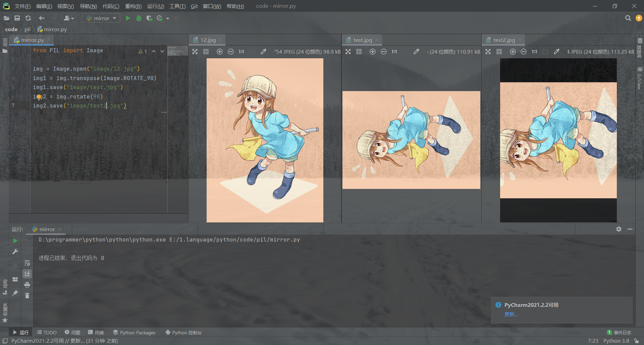Clear the run console with trash icon
Viewport: 644px width, 345px height.
tap(27, 295)
